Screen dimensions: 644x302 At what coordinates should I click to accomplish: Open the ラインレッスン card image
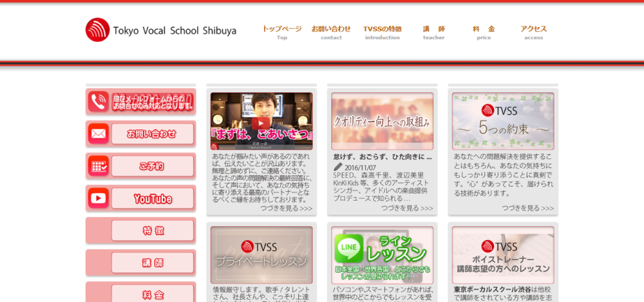383,255
